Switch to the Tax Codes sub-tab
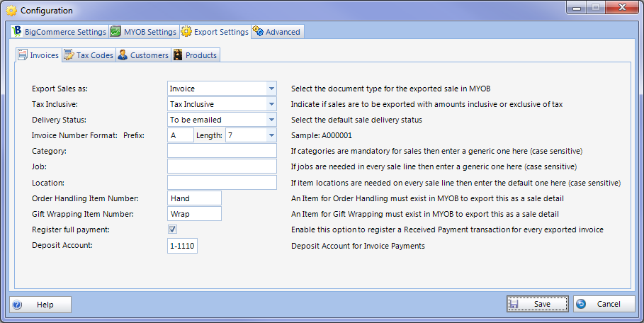 point(89,55)
